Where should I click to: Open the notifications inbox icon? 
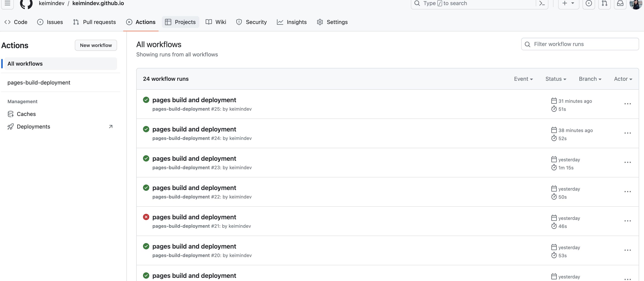620,4
